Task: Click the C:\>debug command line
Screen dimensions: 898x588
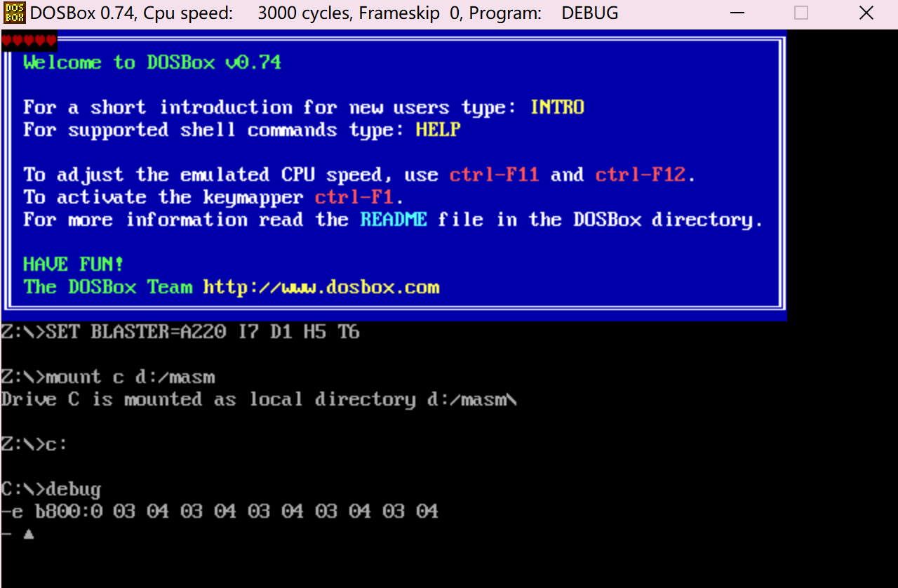Action: pos(51,489)
